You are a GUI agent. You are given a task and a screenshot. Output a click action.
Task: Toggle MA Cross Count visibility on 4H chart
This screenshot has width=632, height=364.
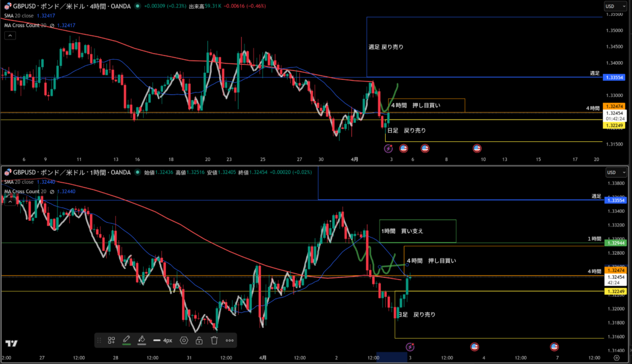[x=52, y=25]
